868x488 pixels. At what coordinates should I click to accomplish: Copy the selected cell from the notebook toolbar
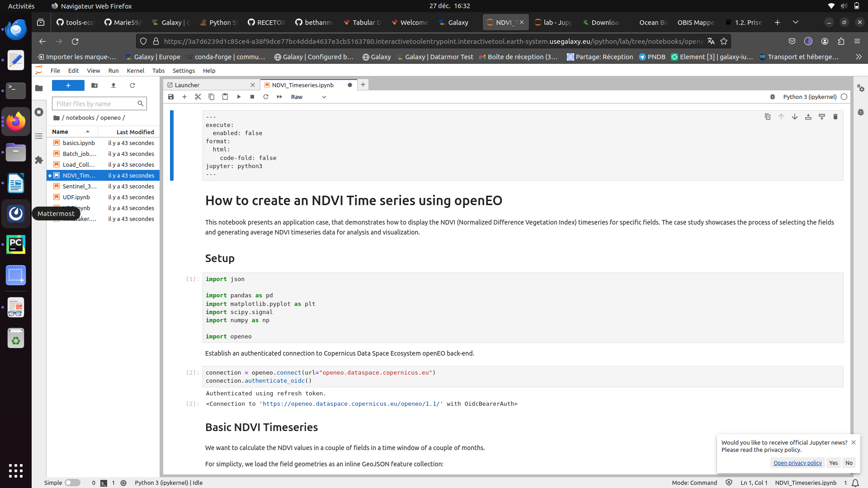coord(212,97)
